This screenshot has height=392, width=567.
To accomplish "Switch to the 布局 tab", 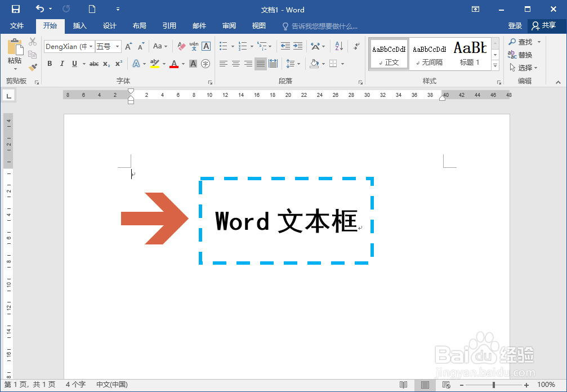I will (139, 26).
